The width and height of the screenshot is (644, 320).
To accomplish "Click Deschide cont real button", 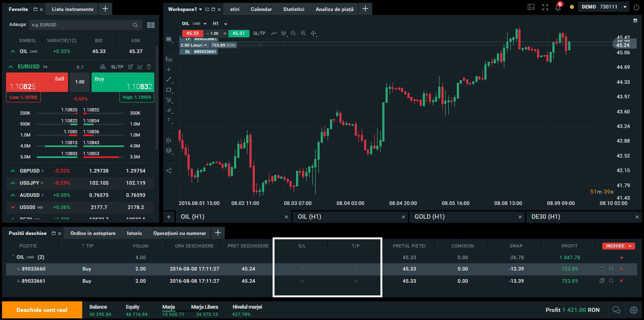I will coord(42,310).
